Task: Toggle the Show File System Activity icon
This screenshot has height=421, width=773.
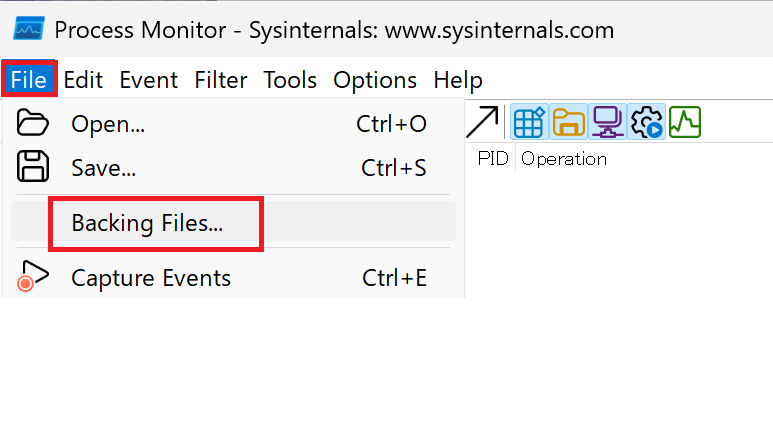Action: 568,122
